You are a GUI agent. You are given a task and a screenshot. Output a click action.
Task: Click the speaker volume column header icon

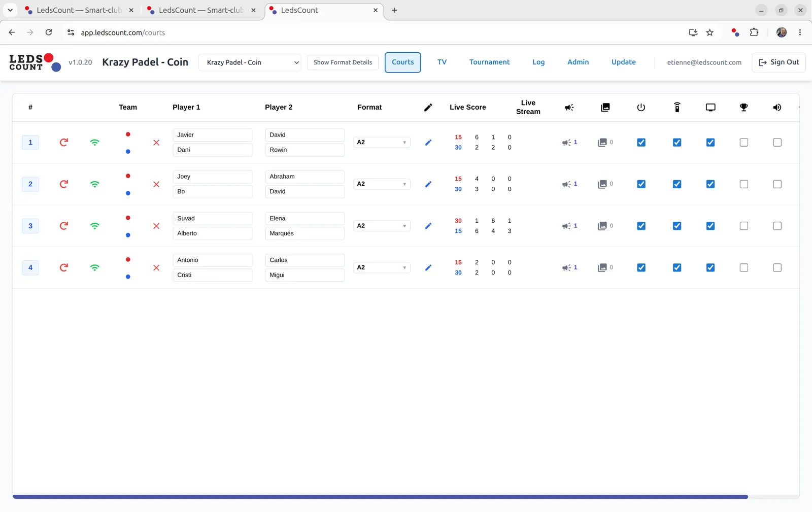[x=777, y=107]
